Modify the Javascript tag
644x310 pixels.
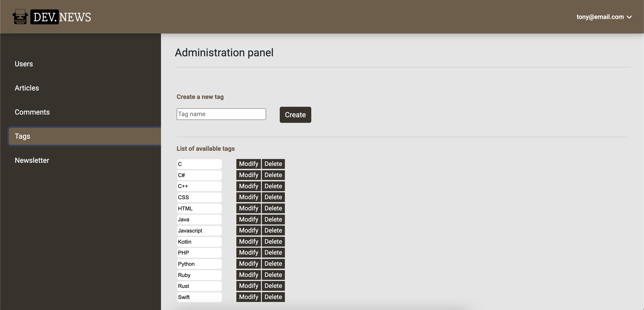[x=248, y=230]
